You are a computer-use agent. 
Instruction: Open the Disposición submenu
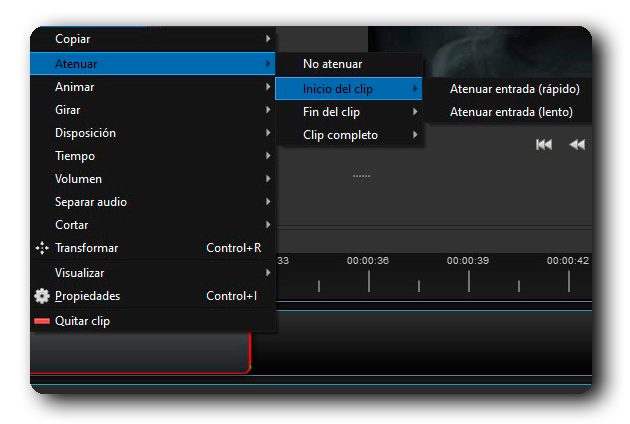pyautogui.click(x=153, y=133)
